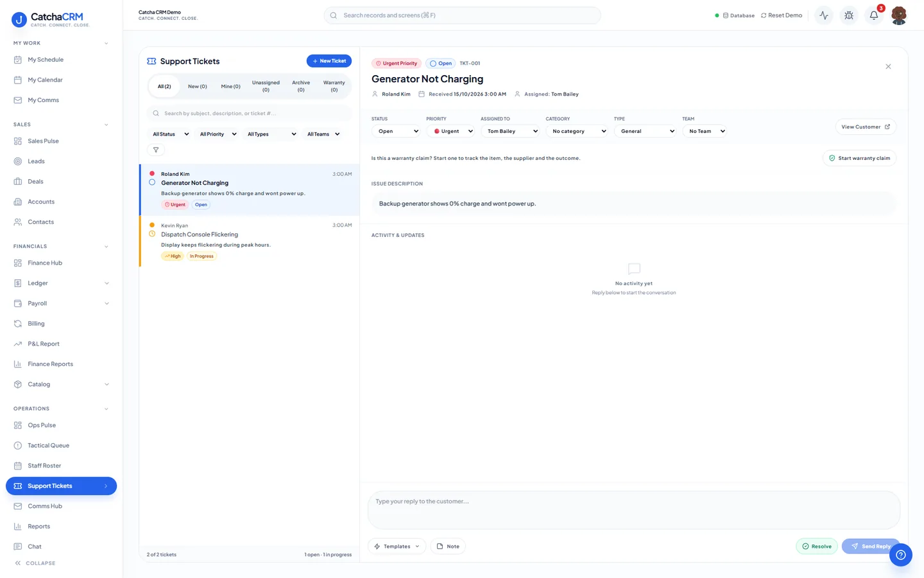The width and height of the screenshot is (924, 578).
Task: Open the Team dropdown
Action: tap(705, 131)
